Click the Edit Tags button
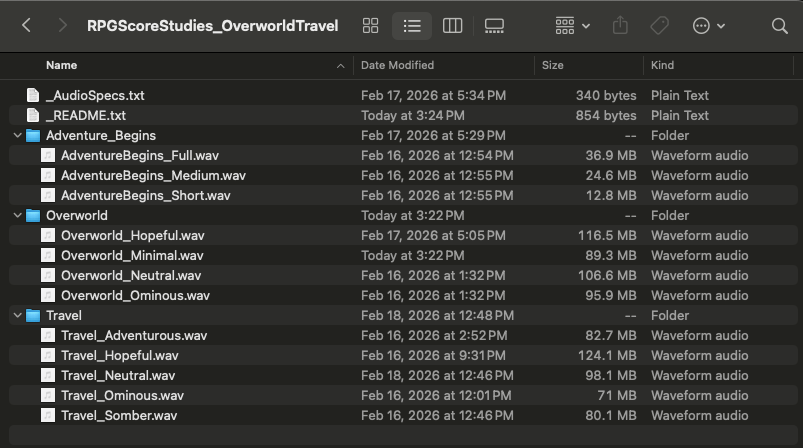Viewport: 803px width, 448px height. tap(660, 26)
